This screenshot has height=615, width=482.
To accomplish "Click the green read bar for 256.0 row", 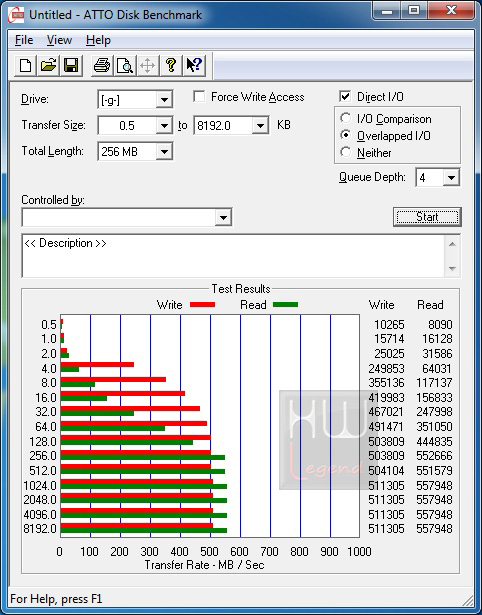I will point(143,457).
